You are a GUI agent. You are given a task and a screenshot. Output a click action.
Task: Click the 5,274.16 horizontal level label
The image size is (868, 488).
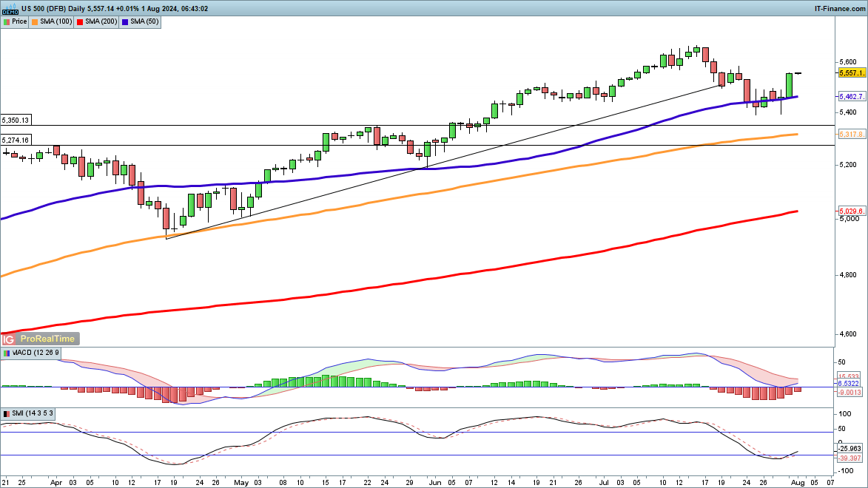16,140
